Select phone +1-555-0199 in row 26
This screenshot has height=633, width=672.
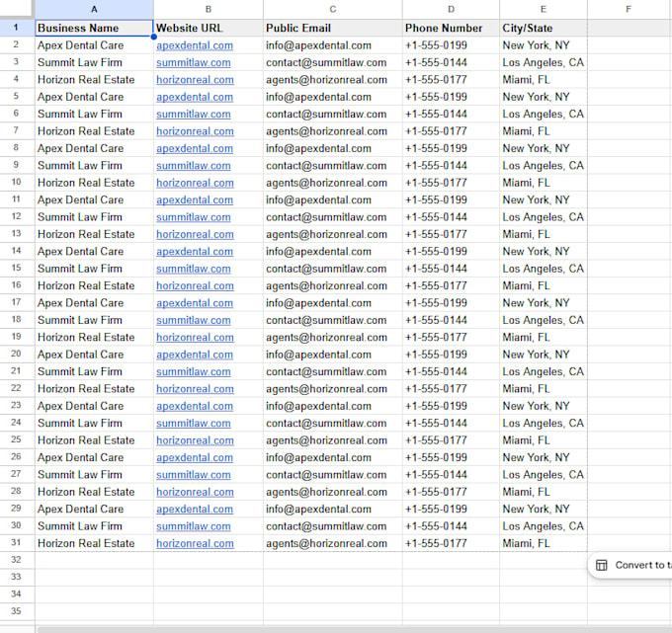pos(451,457)
